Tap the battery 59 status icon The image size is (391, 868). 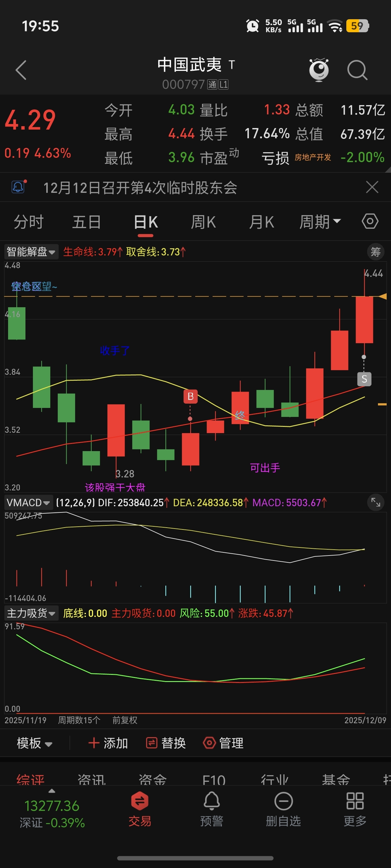coord(357,26)
